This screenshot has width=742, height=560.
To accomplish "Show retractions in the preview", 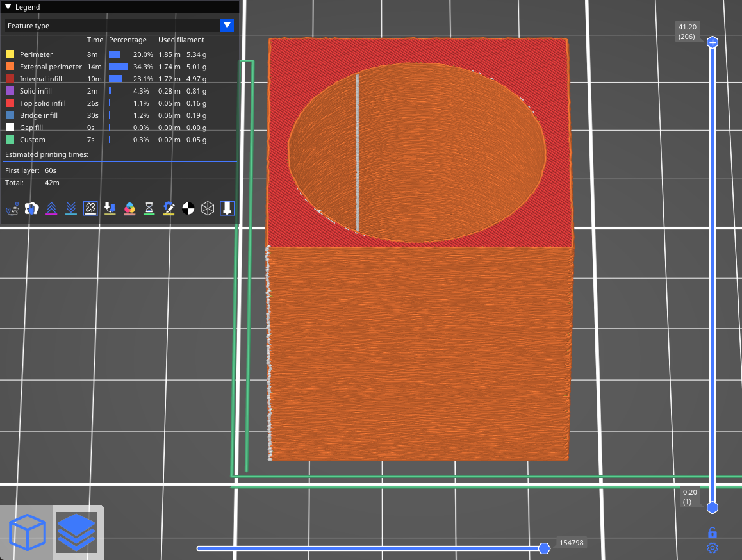I will (51, 208).
